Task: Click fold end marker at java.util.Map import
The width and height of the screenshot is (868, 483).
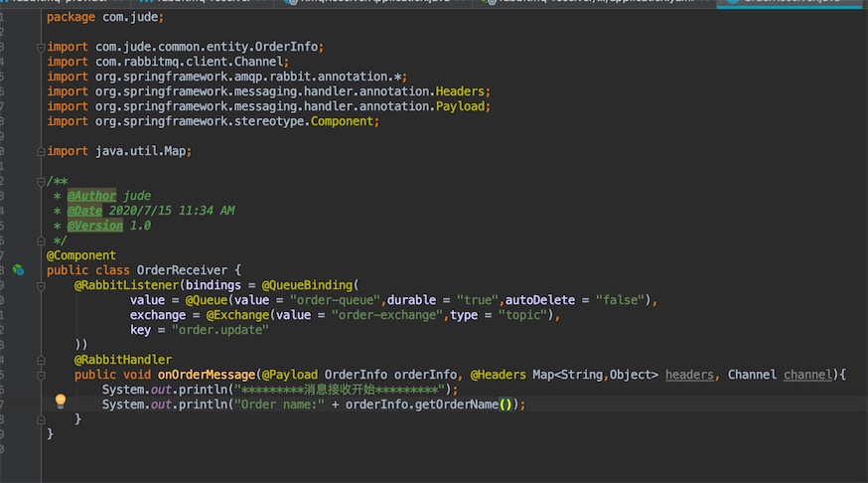Action: coord(41,151)
